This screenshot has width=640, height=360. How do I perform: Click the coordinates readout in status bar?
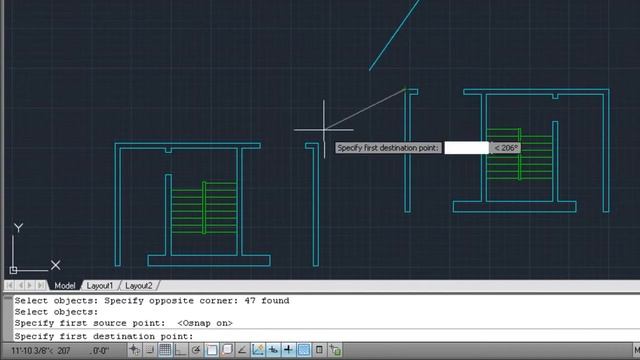60,351
